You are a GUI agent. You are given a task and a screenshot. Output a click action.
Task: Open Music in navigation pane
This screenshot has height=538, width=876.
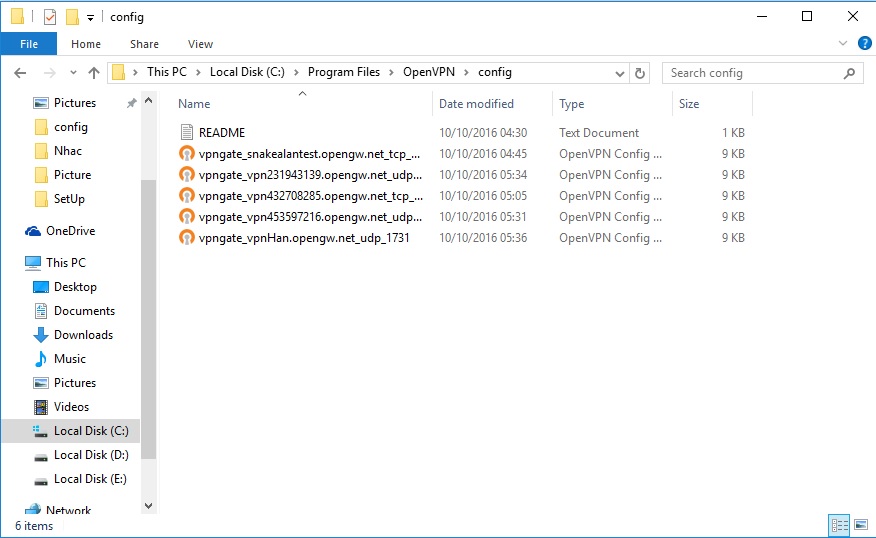[x=60, y=359]
